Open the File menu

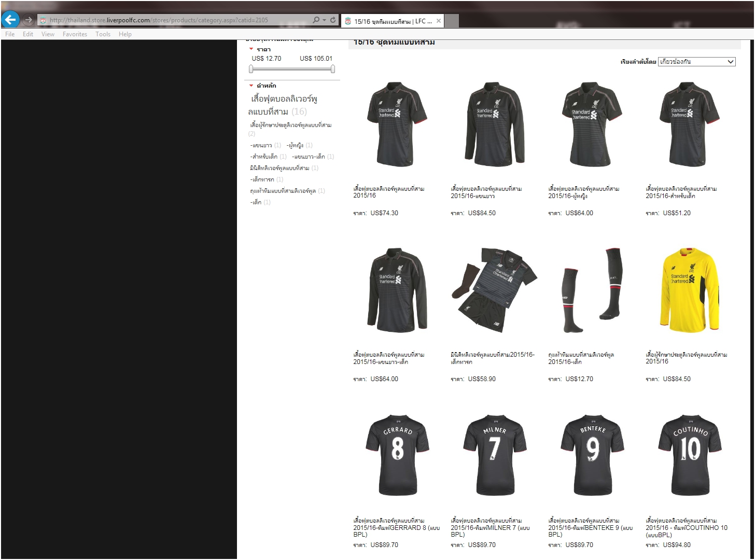[10, 34]
